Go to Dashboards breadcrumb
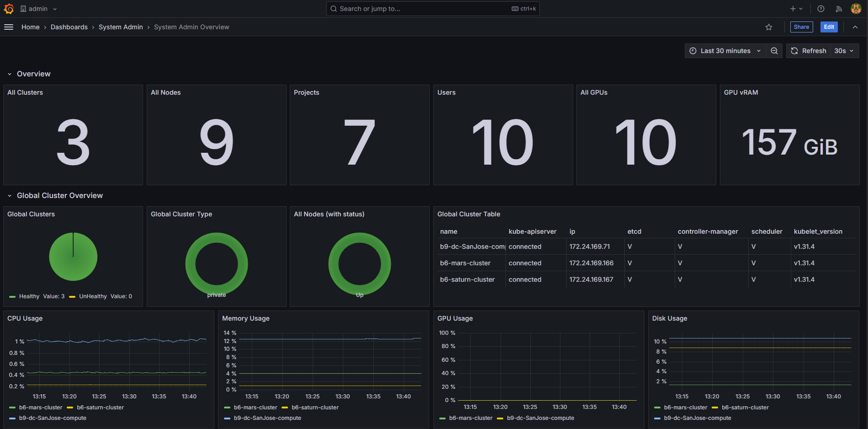Viewport: 868px width, 429px height. [x=69, y=27]
